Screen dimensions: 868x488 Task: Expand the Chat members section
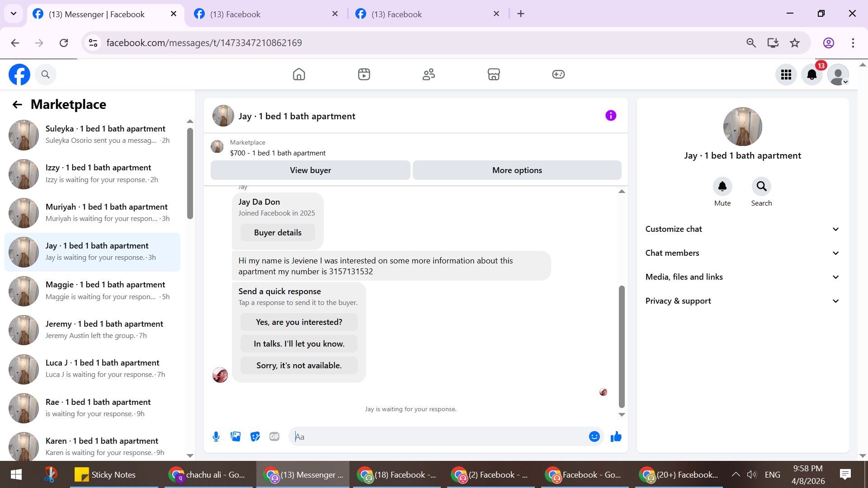pyautogui.click(x=742, y=253)
